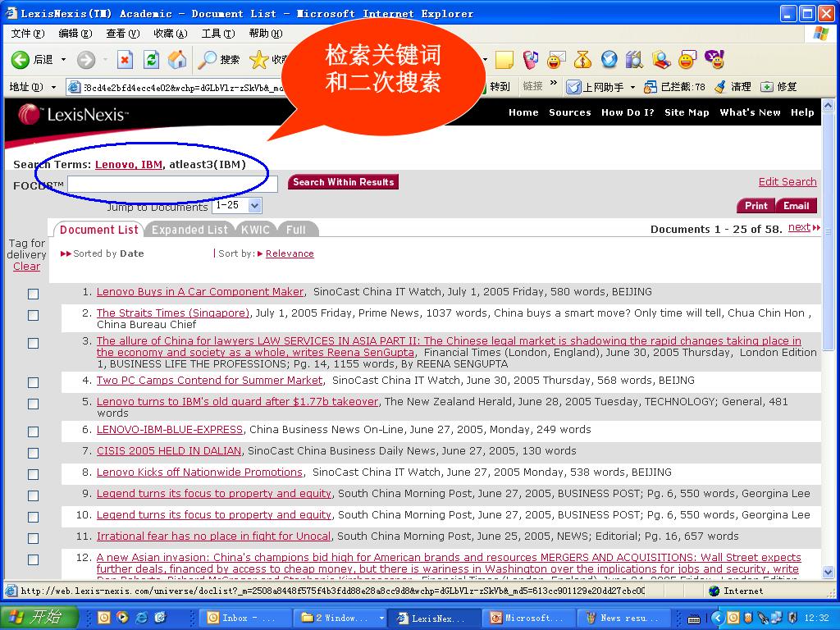Click the Edit Search link
The image size is (840, 630).
[x=787, y=181]
